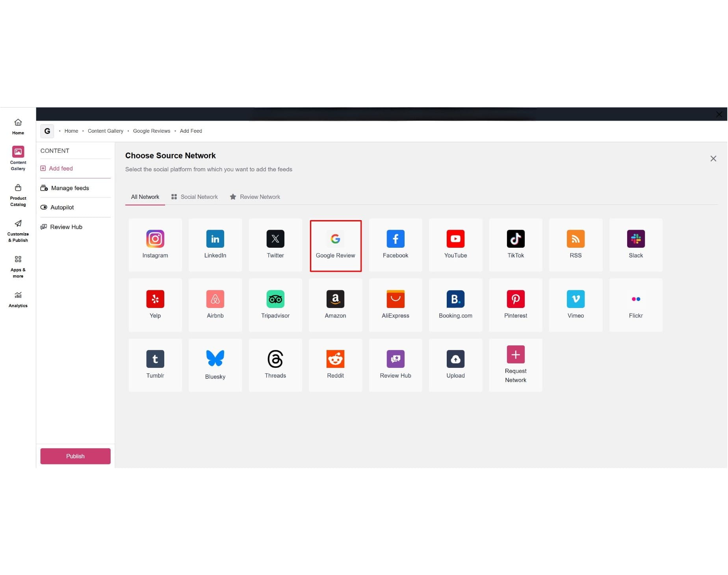Select the Instagram network tile

click(x=155, y=245)
